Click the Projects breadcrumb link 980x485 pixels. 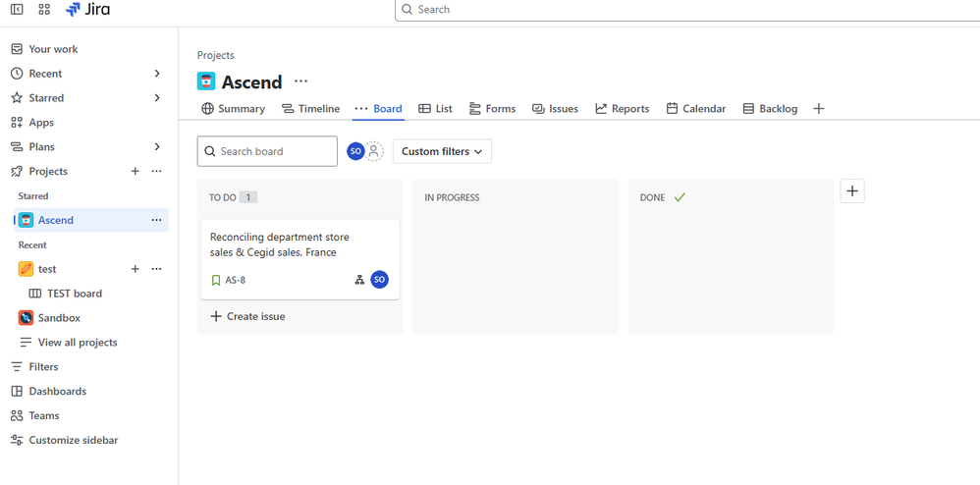pos(216,56)
